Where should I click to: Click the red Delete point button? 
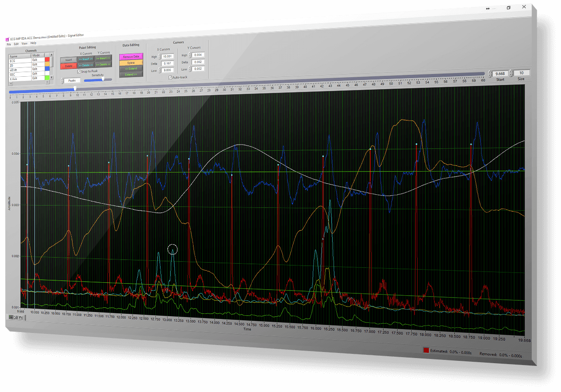click(x=68, y=66)
